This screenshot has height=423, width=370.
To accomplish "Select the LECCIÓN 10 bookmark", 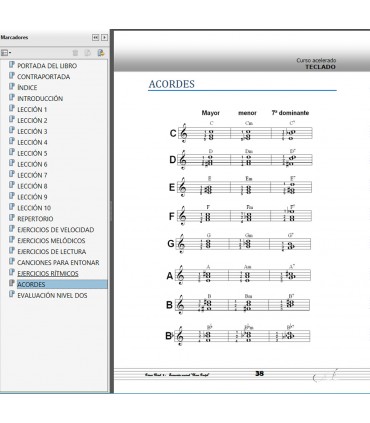I will [x=34, y=208].
